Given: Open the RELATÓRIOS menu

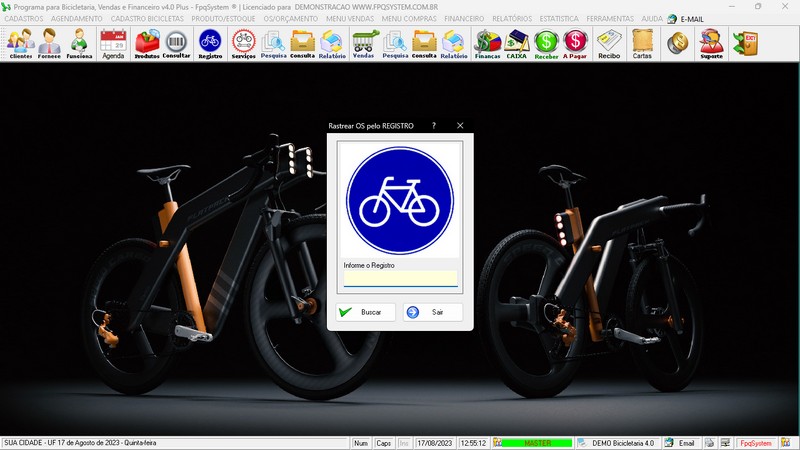Looking at the screenshot, I should [x=512, y=19].
